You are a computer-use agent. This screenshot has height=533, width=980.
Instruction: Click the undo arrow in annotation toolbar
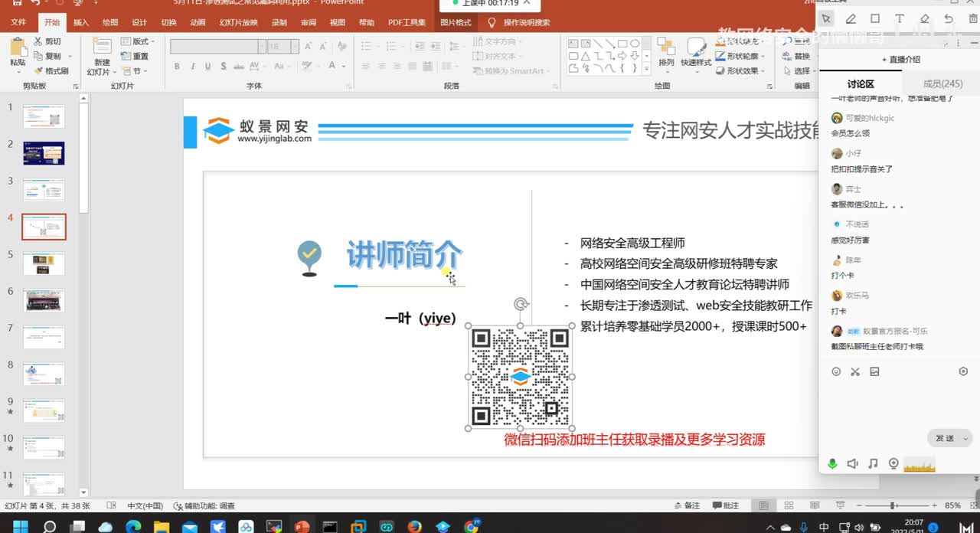pos(949,18)
